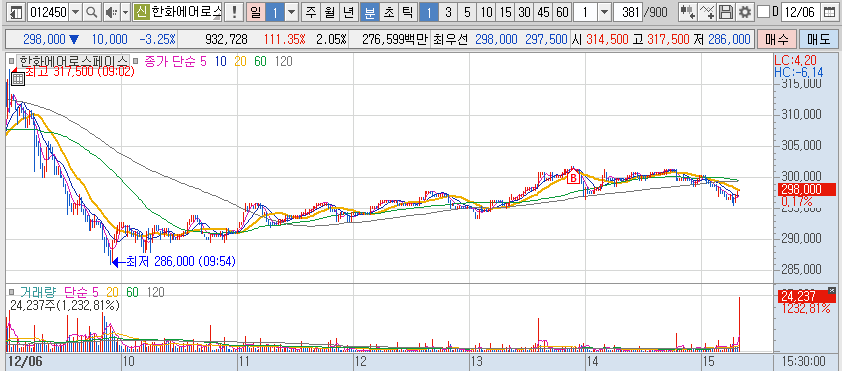Click the 종가 단순 moving average label
842x371 pixels.
pos(171,62)
